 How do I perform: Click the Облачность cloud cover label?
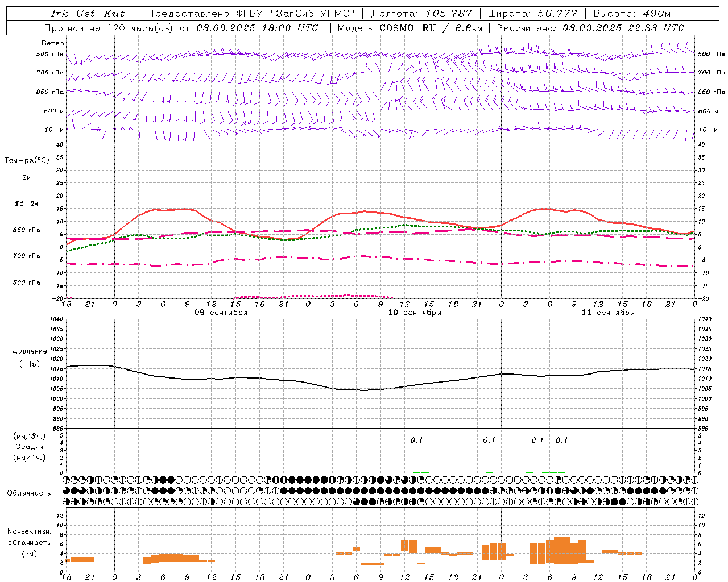pos(29,493)
